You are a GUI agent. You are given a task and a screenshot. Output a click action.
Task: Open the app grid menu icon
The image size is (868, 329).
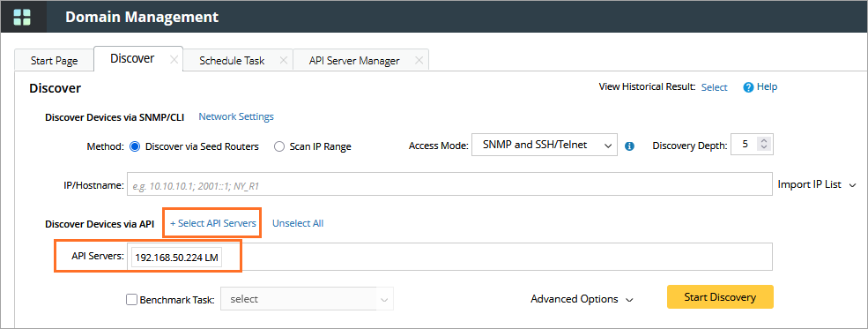point(22,16)
